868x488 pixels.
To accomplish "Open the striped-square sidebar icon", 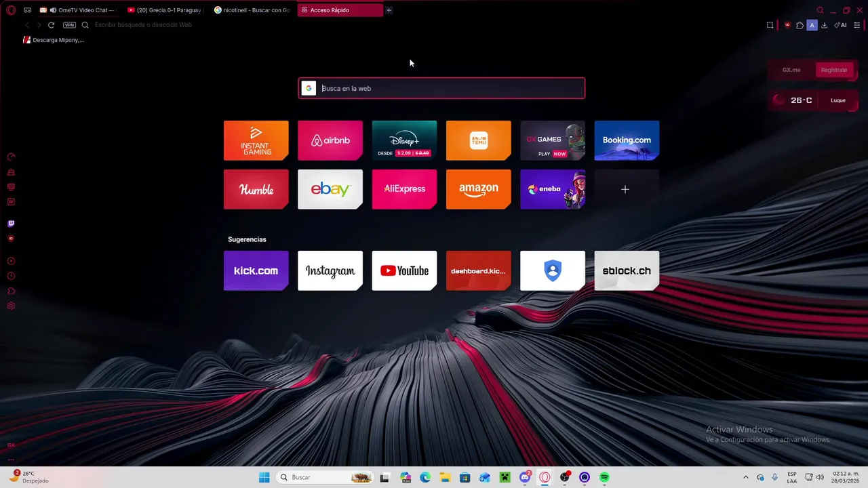I will tap(11, 187).
